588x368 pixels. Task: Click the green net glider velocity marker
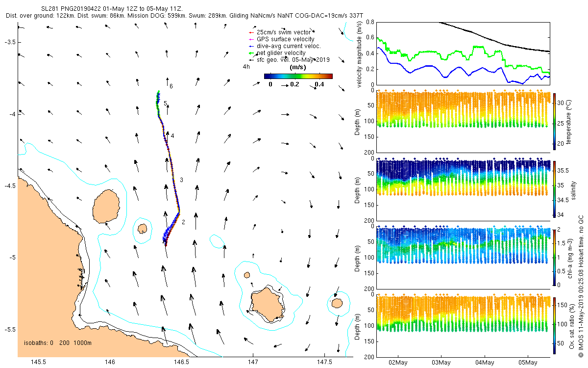click(252, 53)
